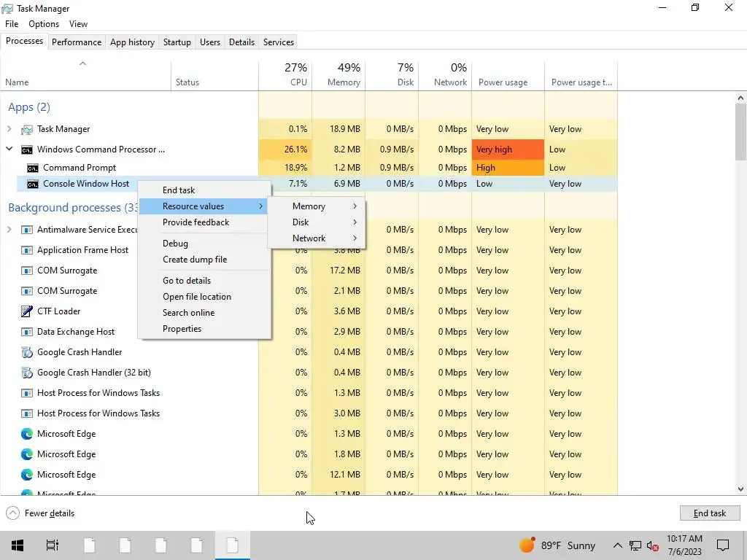Click the COM Surrogate icon with 17.2 MB memory

(x=27, y=271)
